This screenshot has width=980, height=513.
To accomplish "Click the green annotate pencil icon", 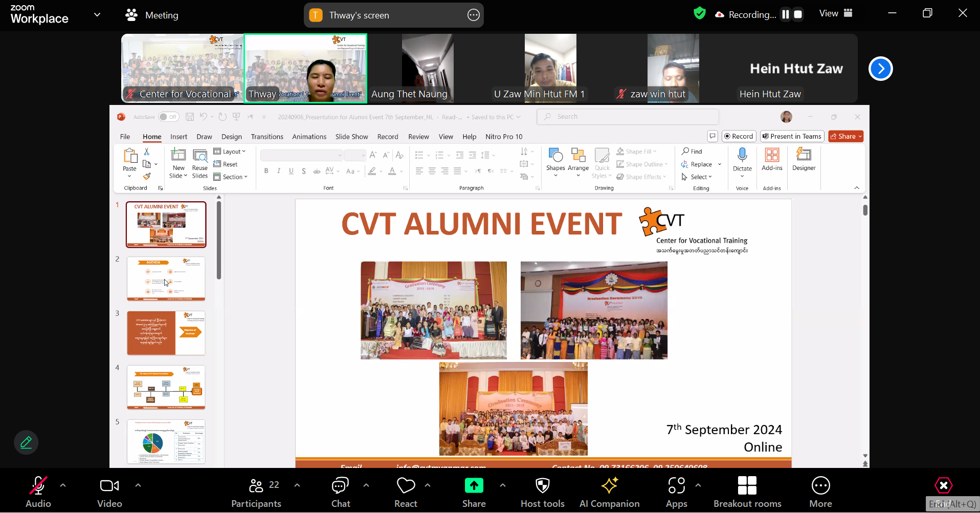I will [x=26, y=442].
